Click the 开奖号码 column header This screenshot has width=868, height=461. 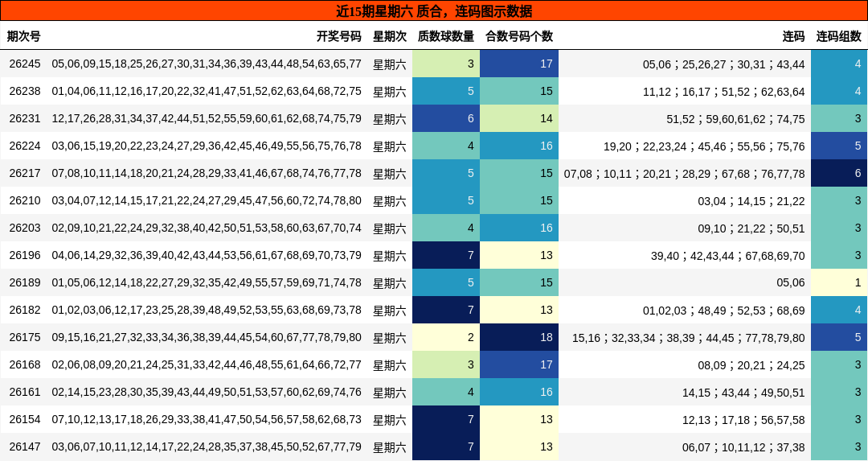(339, 36)
